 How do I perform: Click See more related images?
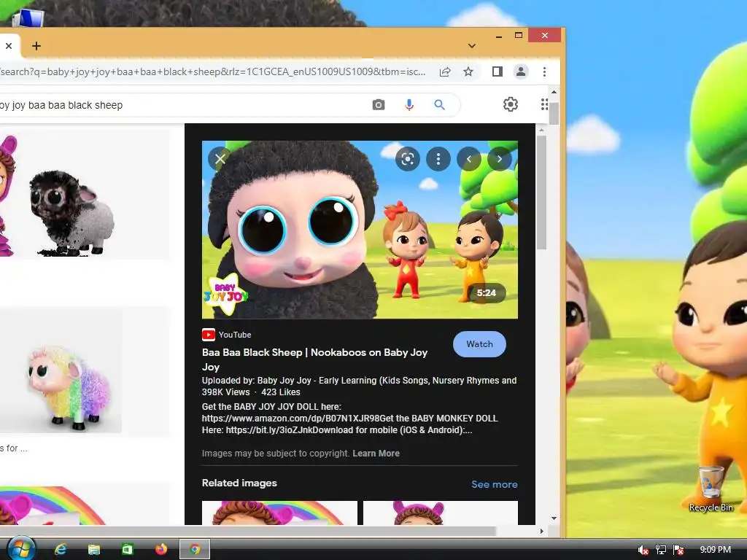[x=495, y=484]
